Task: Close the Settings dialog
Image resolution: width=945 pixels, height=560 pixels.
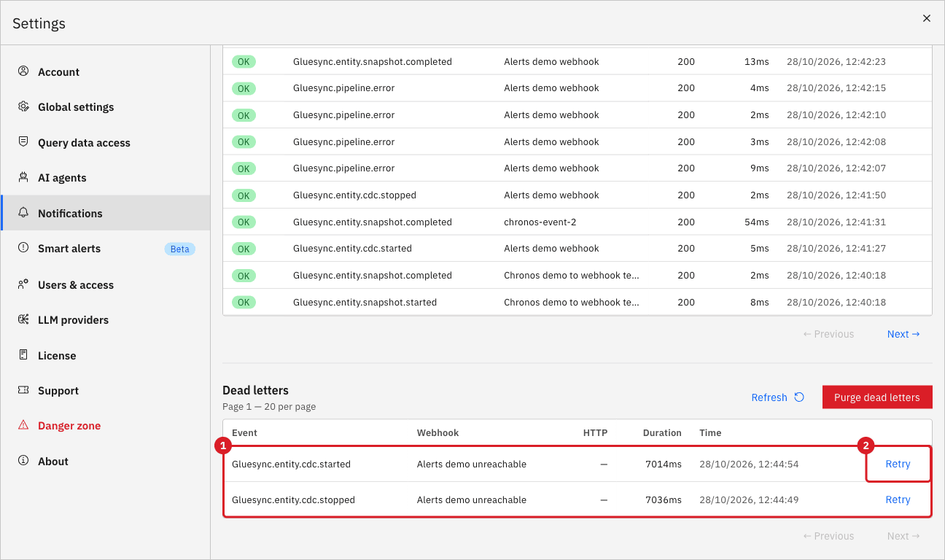Action: (927, 18)
